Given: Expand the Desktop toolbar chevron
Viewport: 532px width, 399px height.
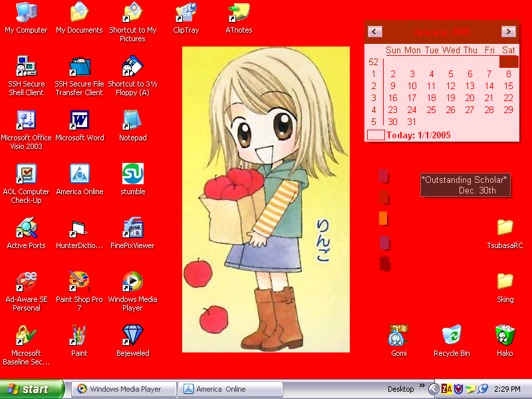Looking at the screenshot, I should [x=422, y=386].
